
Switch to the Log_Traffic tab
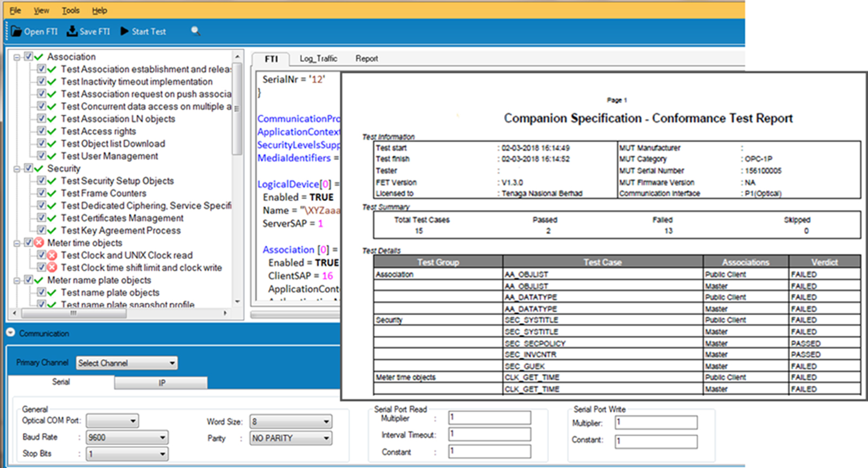click(x=318, y=58)
